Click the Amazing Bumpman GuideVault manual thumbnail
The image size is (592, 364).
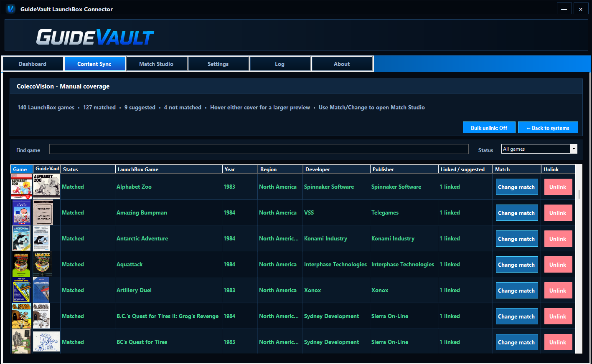[x=43, y=212]
